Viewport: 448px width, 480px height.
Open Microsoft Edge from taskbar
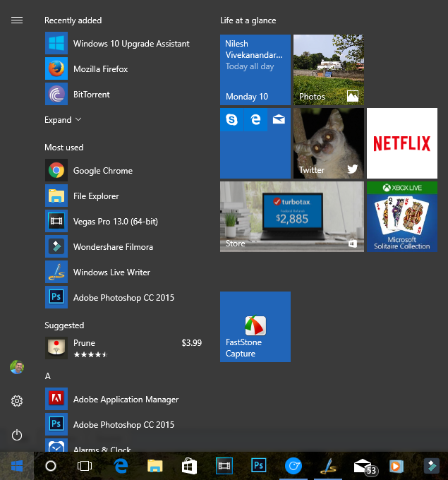121,466
